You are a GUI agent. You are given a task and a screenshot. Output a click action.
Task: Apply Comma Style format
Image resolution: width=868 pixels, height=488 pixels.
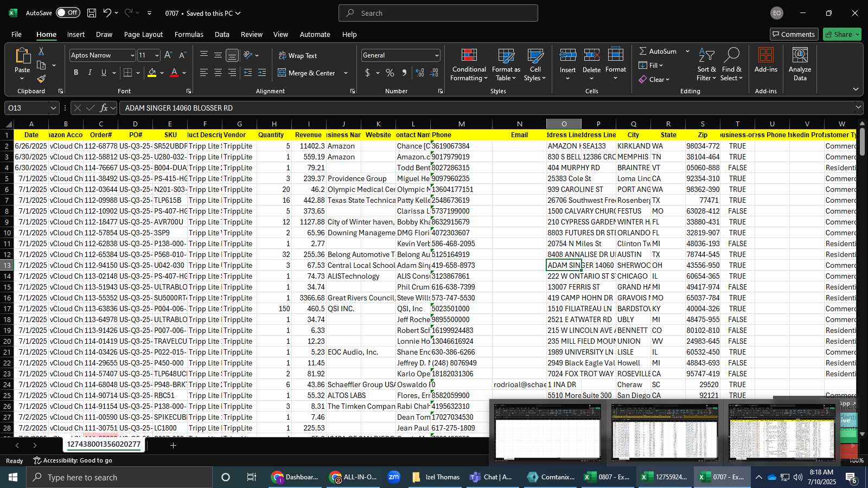click(x=404, y=73)
